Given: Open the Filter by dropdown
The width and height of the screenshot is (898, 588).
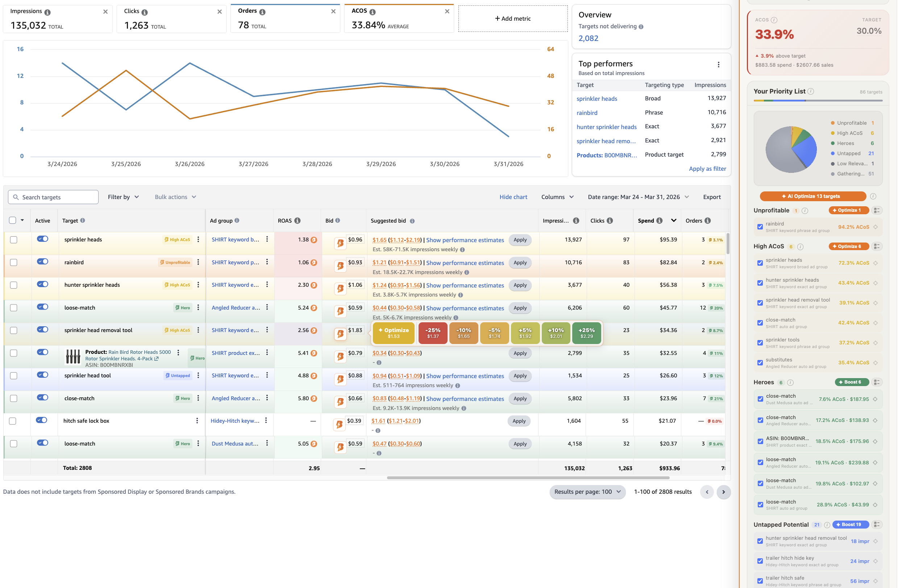Looking at the screenshot, I should tap(123, 197).
